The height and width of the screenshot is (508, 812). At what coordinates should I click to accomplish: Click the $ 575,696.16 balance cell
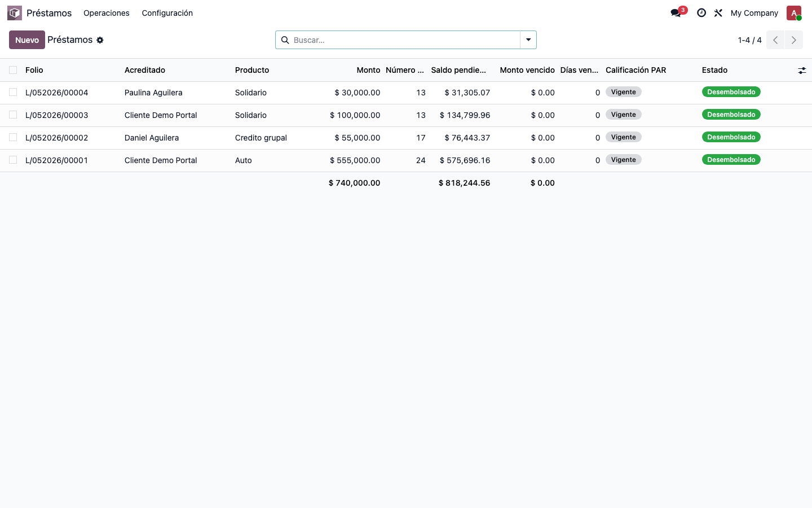(465, 160)
